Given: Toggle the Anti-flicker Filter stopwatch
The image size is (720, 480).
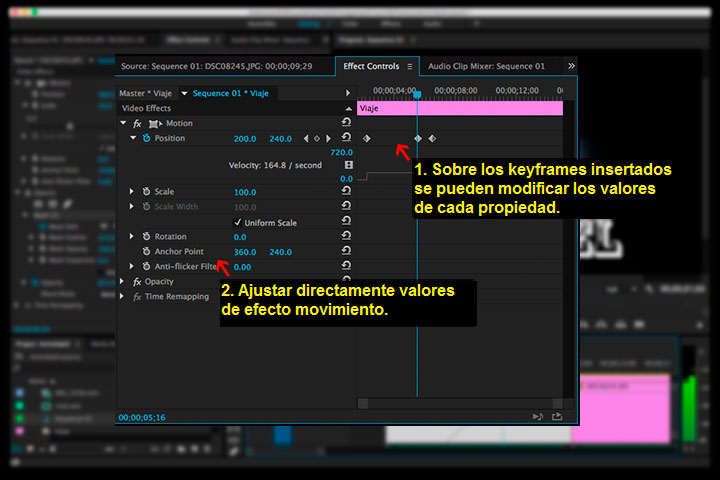Looking at the screenshot, I should pos(146,266).
